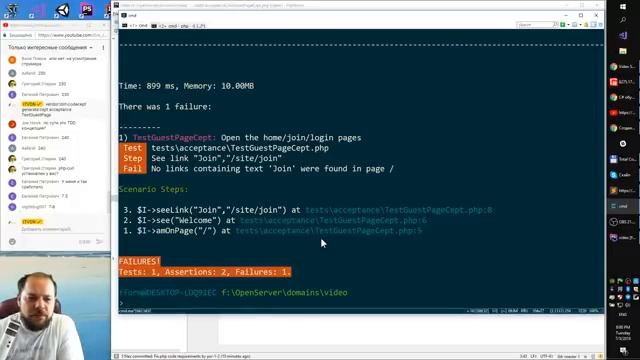Open File Explorer from the taskbar
640x360 pixels.
[x=623, y=51]
